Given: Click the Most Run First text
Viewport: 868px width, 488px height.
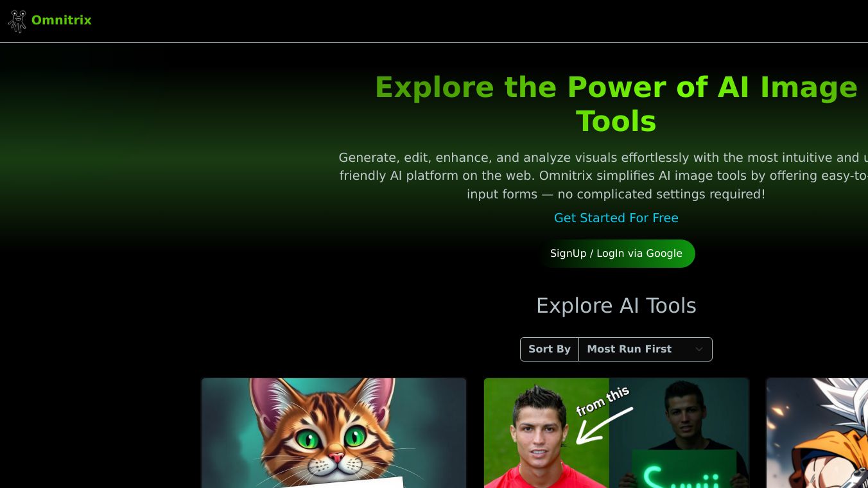Looking at the screenshot, I should [x=629, y=349].
